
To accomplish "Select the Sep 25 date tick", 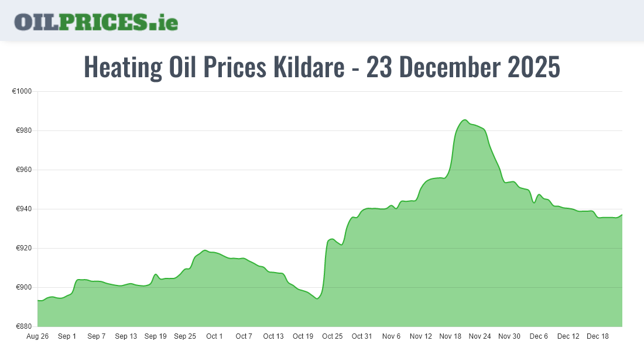I will pyautogui.click(x=185, y=336).
